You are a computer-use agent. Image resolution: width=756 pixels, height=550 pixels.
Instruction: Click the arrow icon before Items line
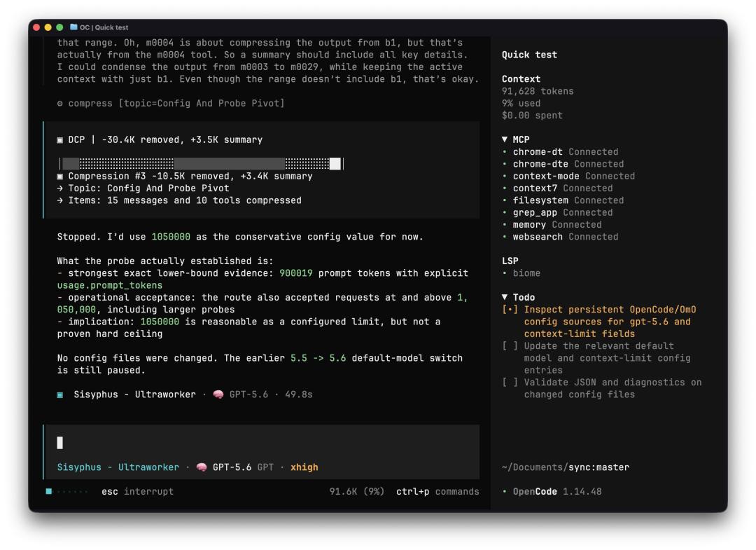point(59,200)
